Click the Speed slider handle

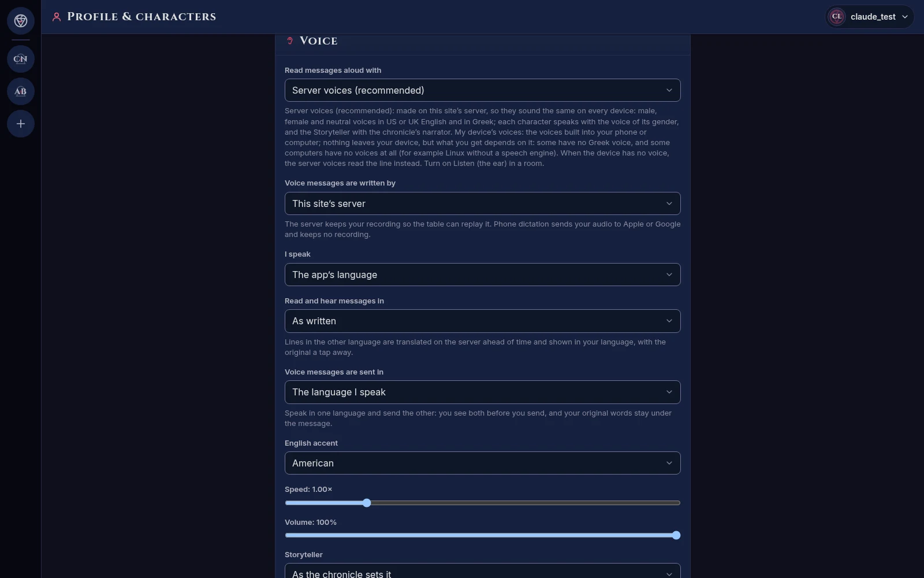(x=367, y=503)
